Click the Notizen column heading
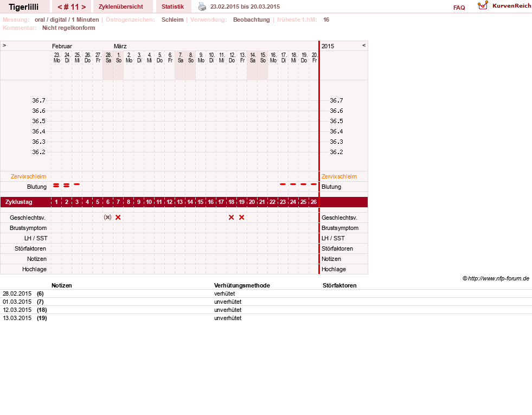Image resolution: width=532 pixels, height=415 pixels. click(62, 286)
